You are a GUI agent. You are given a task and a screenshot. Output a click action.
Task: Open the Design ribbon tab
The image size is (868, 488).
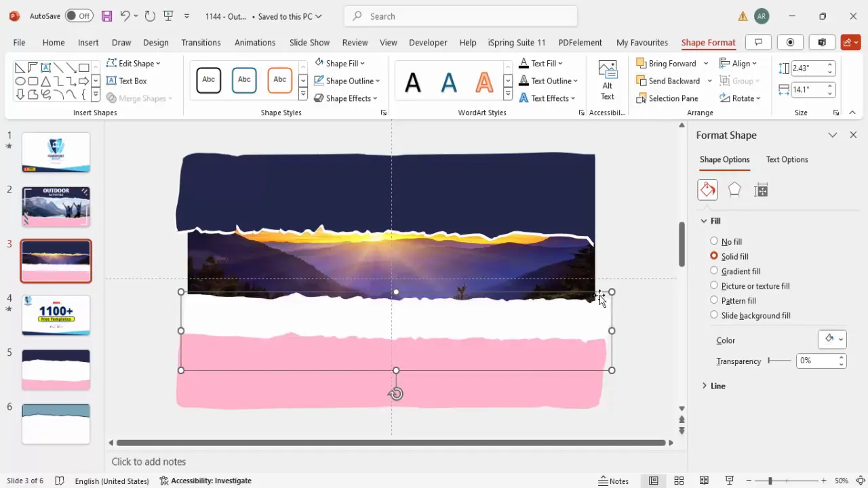coord(155,42)
